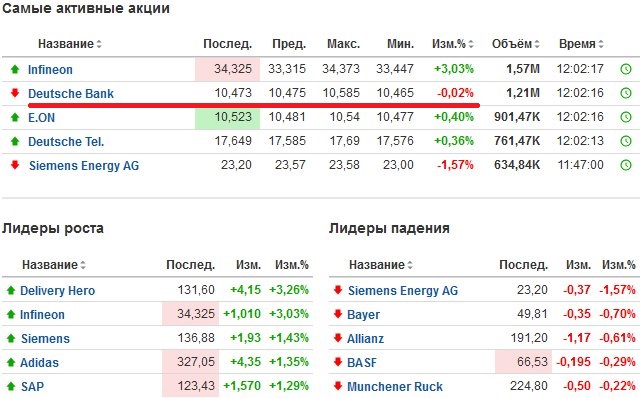
Task: Click red down arrow beside Deutsche Bank
Action: [15, 93]
